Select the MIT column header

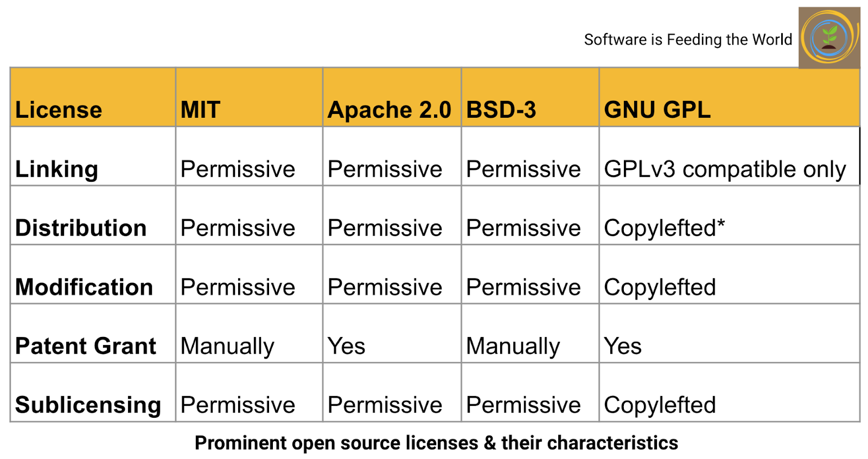201,110
